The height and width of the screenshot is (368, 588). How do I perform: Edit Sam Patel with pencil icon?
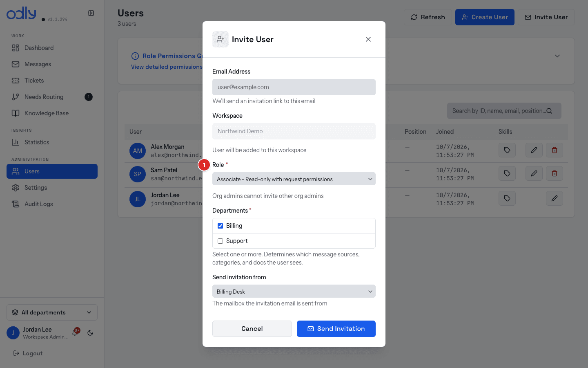point(534,173)
